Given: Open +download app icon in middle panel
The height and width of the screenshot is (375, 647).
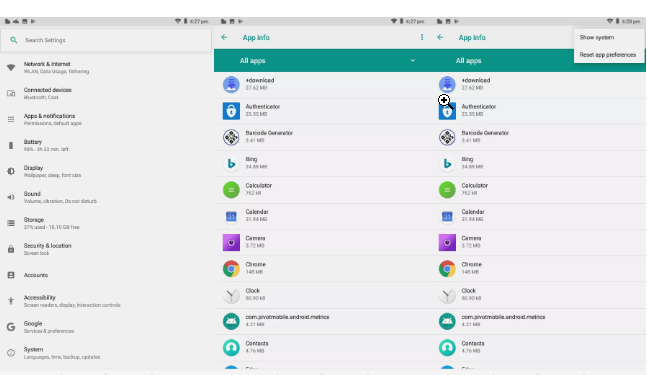Looking at the screenshot, I should coord(231,84).
